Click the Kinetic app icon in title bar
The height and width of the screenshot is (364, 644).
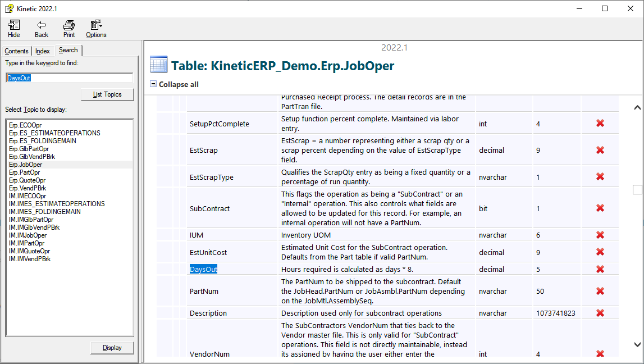pos(9,8)
